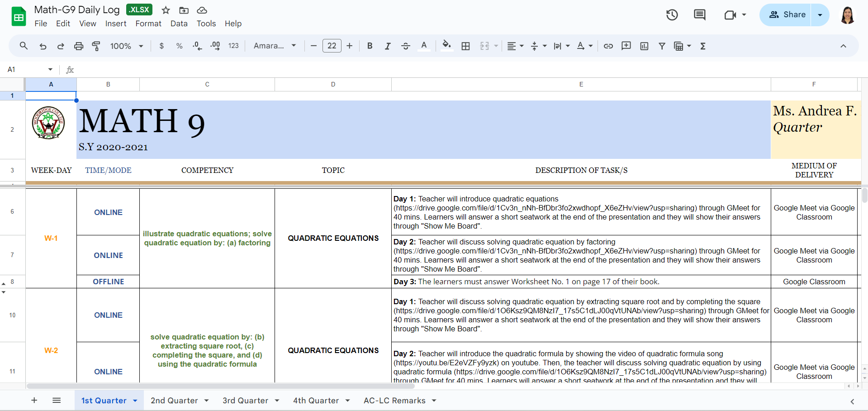The width and height of the screenshot is (868, 411).
Task: Open the File menu
Action: pyautogui.click(x=41, y=24)
